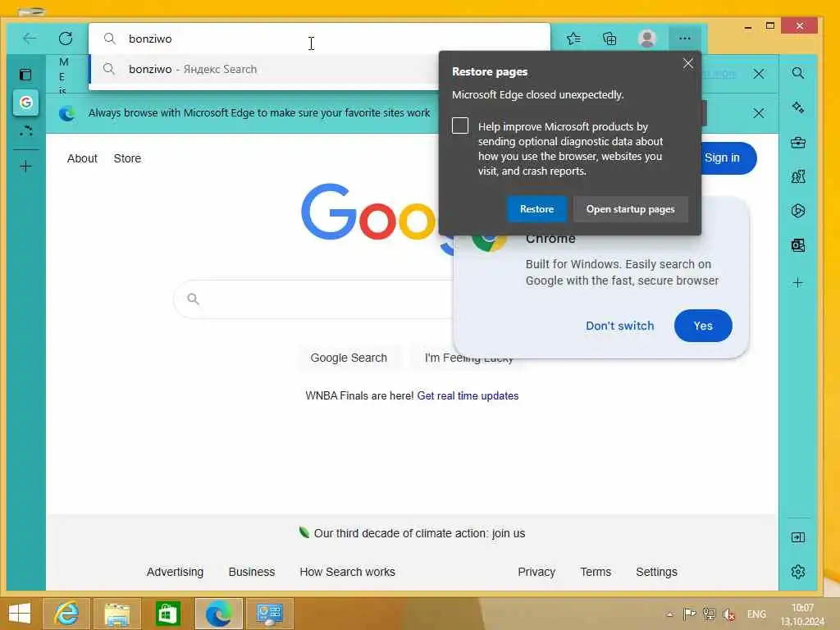Select the loading tab below the Google tab

25,130
